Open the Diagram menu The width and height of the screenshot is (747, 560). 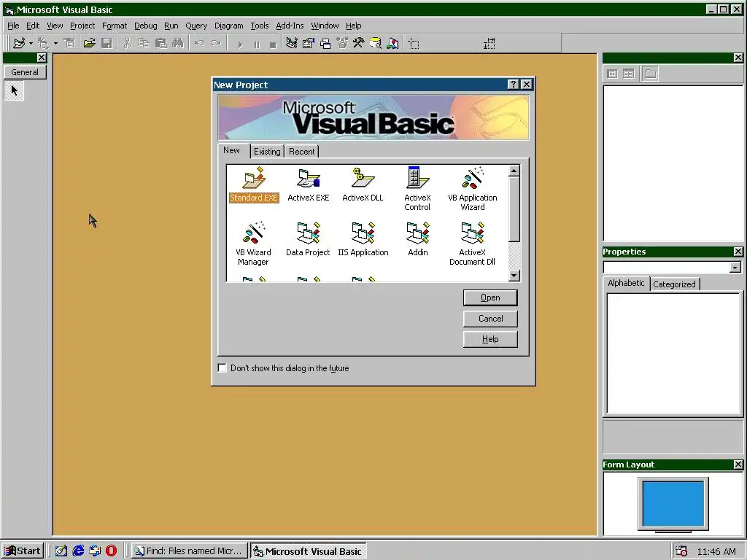click(228, 26)
